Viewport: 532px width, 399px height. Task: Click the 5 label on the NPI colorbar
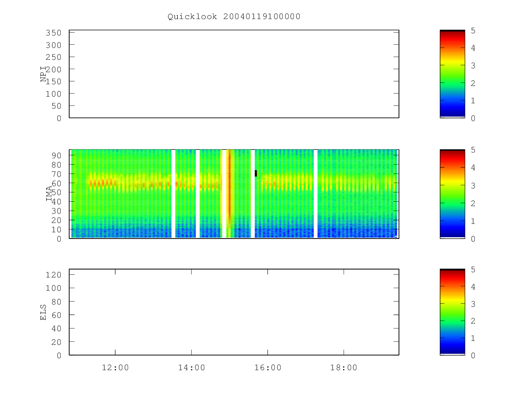click(x=473, y=31)
